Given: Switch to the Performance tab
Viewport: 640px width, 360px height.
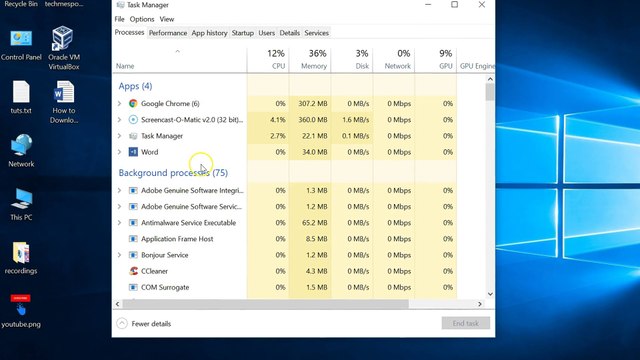Looking at the screenshot, I should click(x=168, y=33).
